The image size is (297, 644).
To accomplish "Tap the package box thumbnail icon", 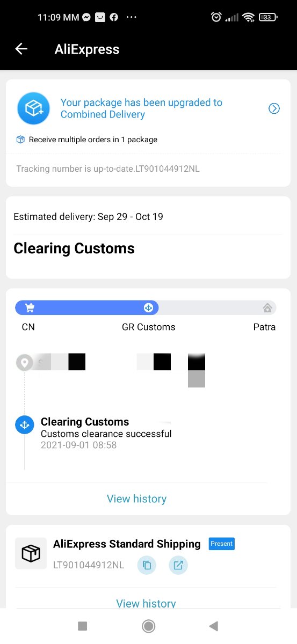I will (x=31, y=553).
